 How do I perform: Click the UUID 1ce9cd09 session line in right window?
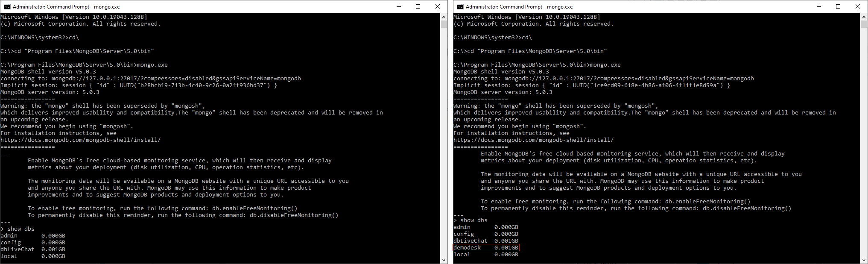pos(592,85)
